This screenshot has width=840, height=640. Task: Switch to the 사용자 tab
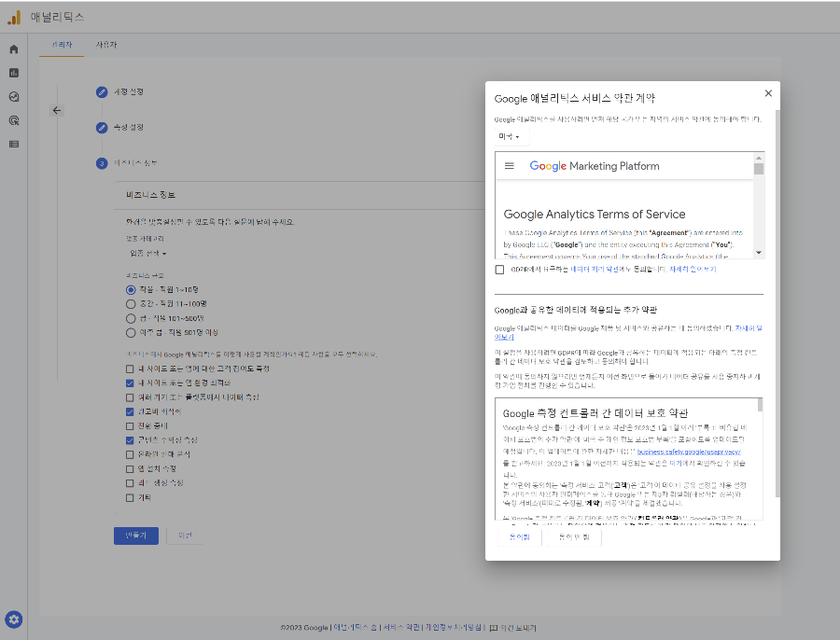[x=106, y=45]
